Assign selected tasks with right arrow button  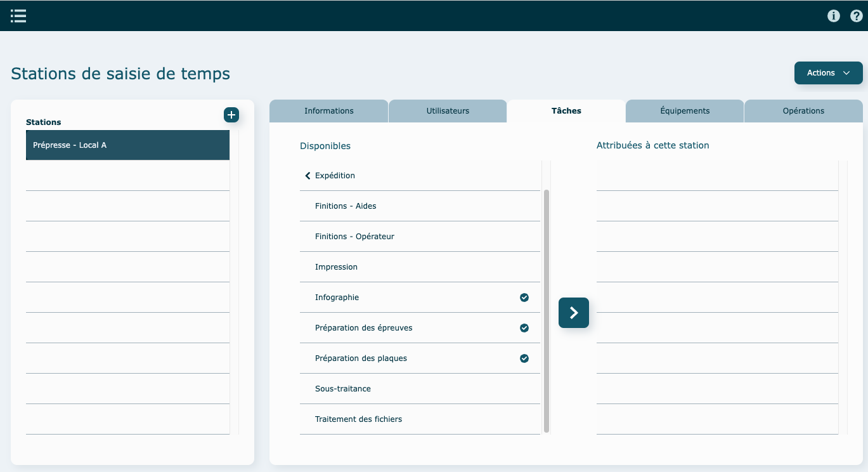click(573, 313)
